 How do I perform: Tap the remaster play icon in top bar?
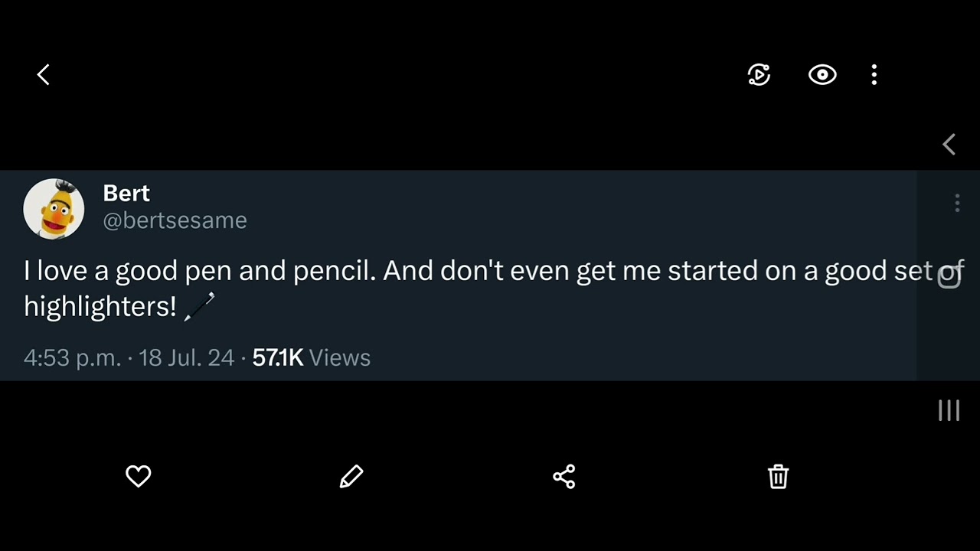(x=759, y=74)
